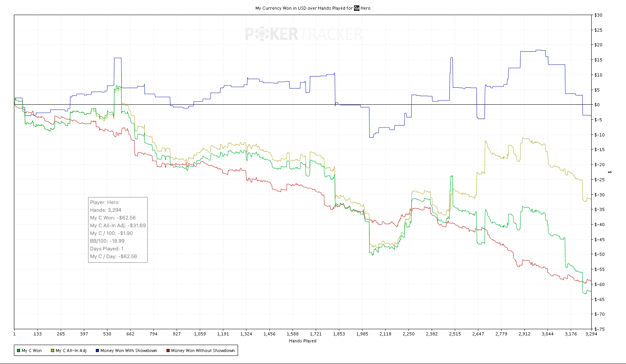Click the BB/100: -18.99 line in tooltip
Image resolution: width=626 pixels, height=364 pixels.
107,241
